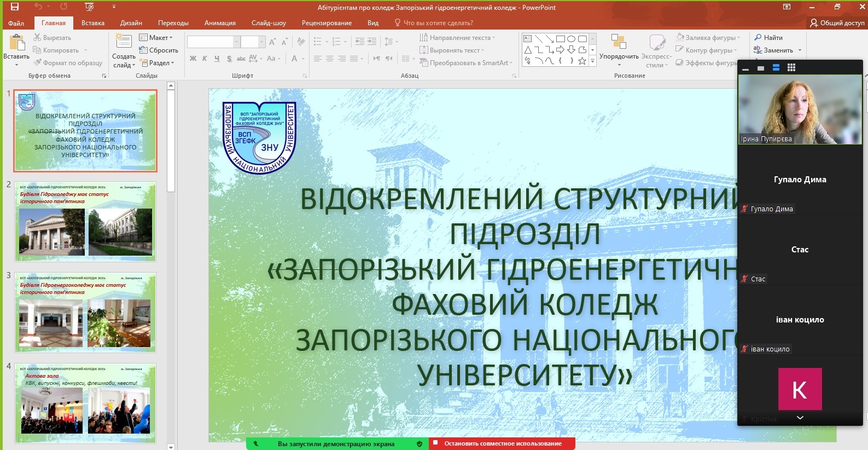Switch to the Дизайн ribbon tab
Image resolution: width=868 pixels, height=450 pixels.
[131, 23]
